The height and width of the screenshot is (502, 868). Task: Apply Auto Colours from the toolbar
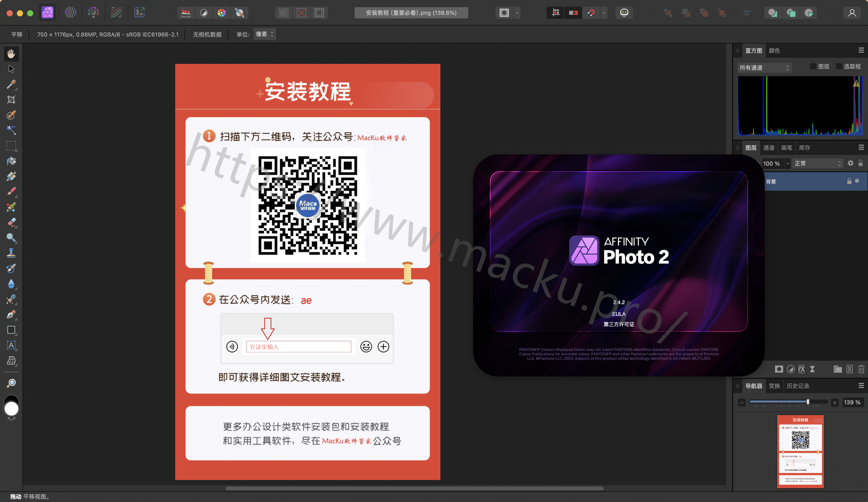pyautogui.click(x=222, y=13)
